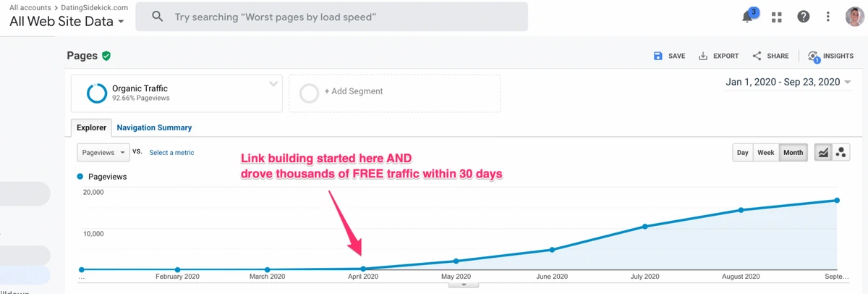Click the July 2020 data point
The image size is (868, 294).
[644, 227]
